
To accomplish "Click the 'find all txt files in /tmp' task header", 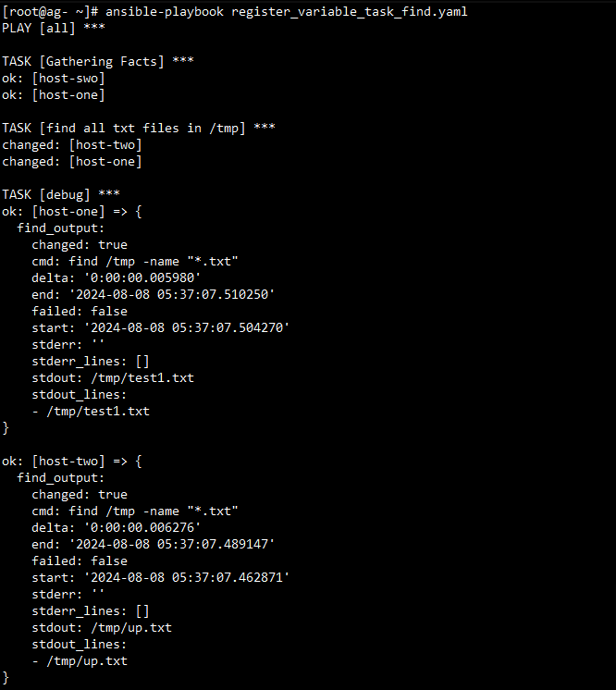I will (x=138, y=128).
